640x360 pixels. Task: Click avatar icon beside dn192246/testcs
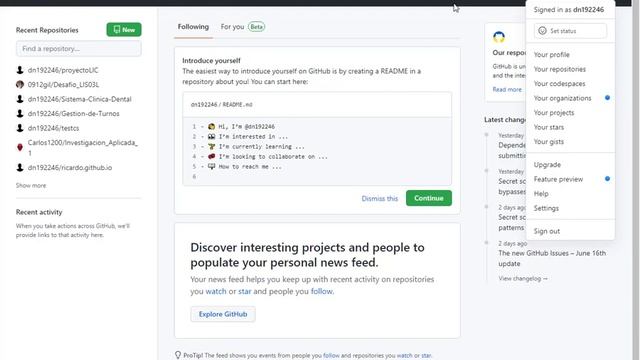coord(20,128)
